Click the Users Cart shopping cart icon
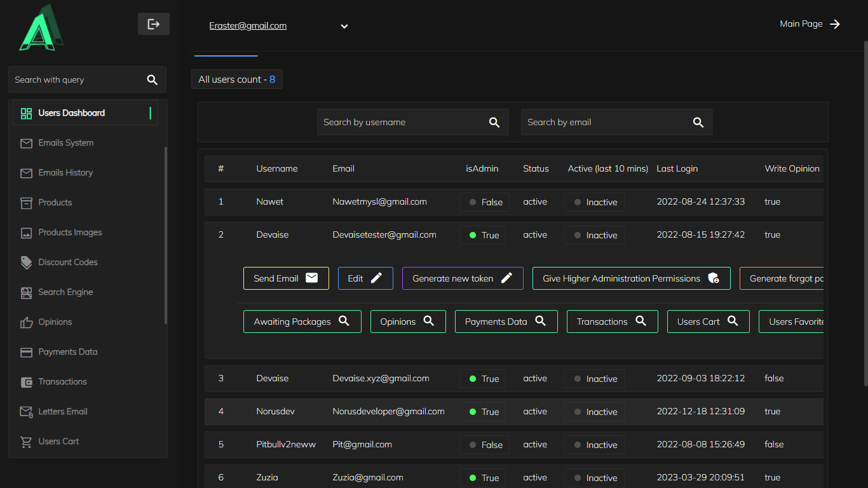 (x=26, y=442)
